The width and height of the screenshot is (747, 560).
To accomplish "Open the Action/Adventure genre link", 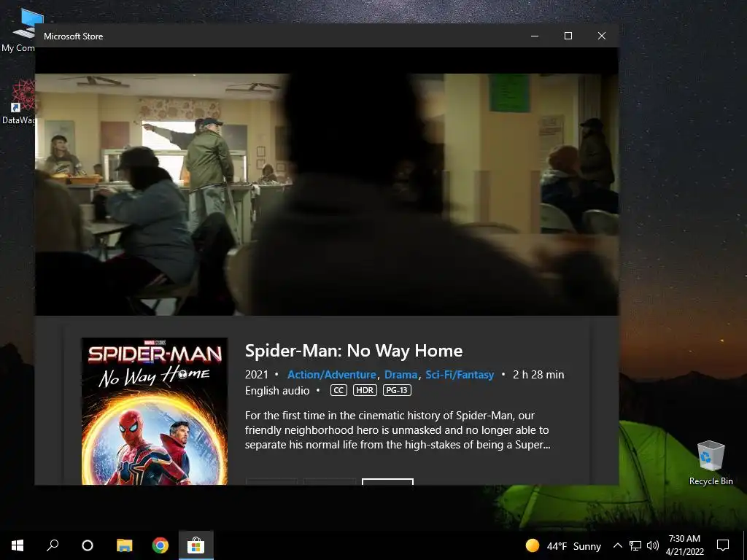I will (x=332, y=375).
